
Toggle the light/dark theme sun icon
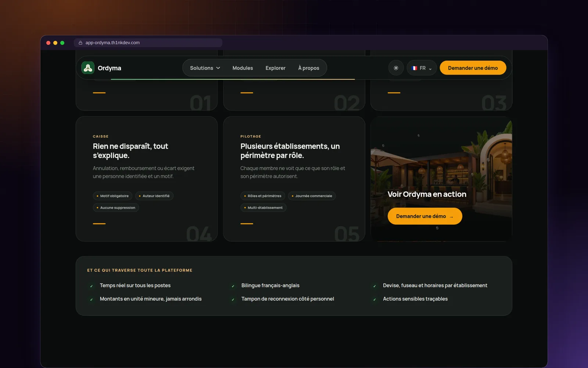point(396,68)
